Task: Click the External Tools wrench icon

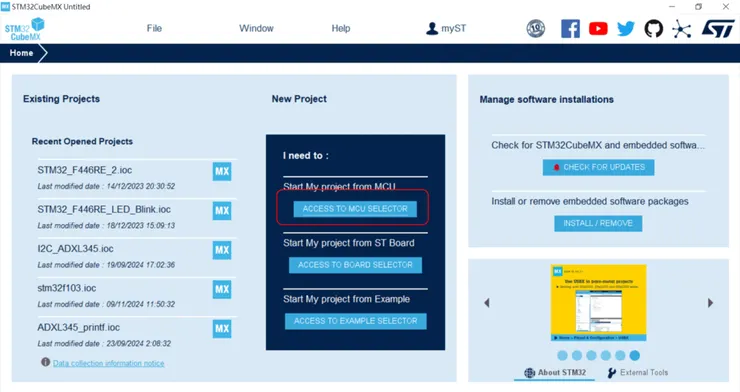Action: 612,373
